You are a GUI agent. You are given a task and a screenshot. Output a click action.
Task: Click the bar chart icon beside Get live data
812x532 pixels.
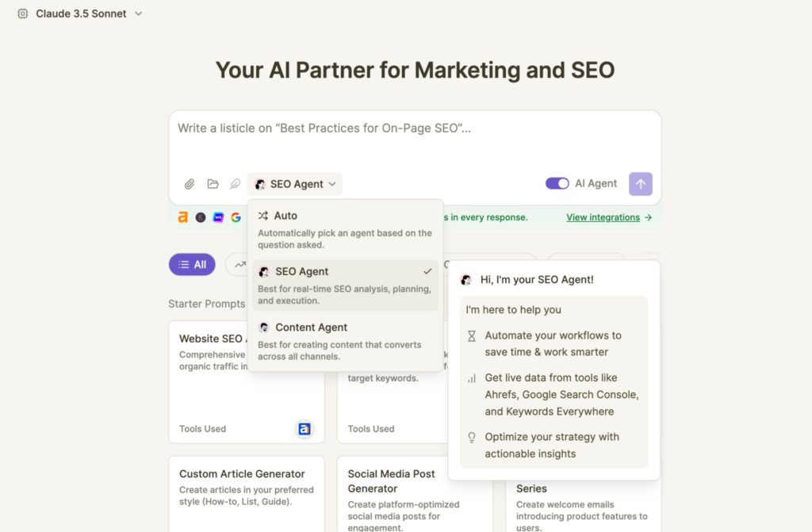[x=472, y=379]
